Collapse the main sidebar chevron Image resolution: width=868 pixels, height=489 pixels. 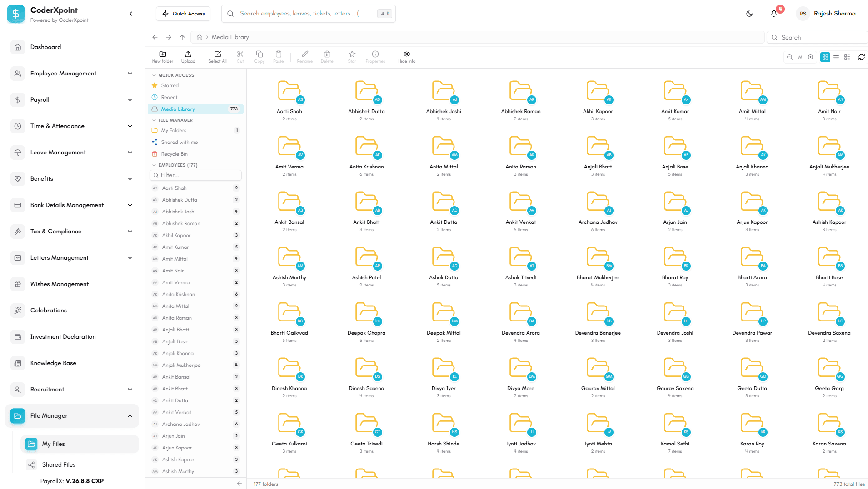tap(131, 14)
